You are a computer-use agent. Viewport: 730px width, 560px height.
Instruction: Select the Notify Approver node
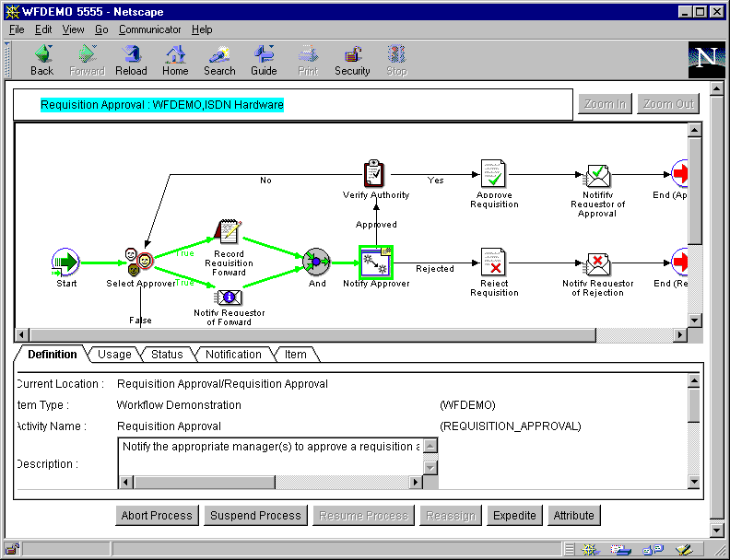point(376,262)
